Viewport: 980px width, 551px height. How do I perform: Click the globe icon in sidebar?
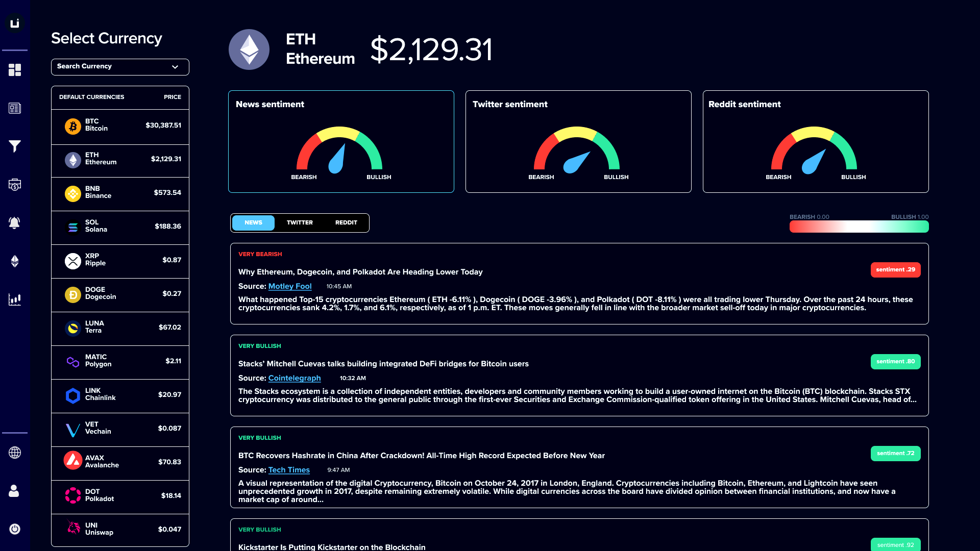click(x=15, y=453)
